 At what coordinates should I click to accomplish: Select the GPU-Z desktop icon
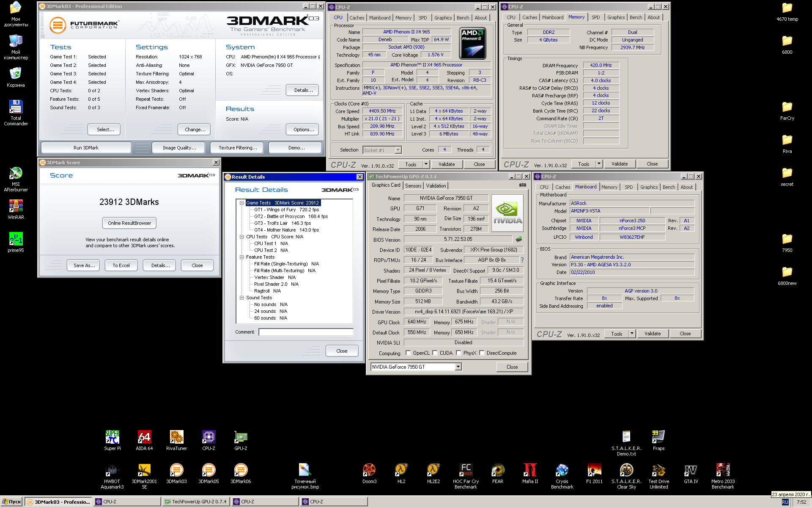pyautogui.click(x=241, y=440)
